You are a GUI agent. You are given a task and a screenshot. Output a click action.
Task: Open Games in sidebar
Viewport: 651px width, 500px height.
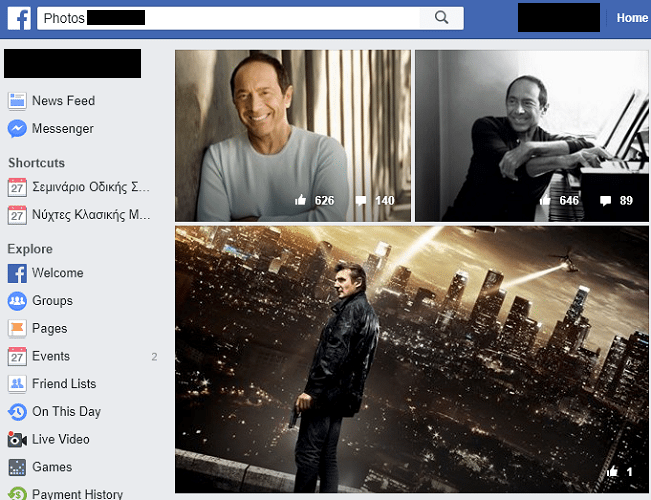coord(52,467)
